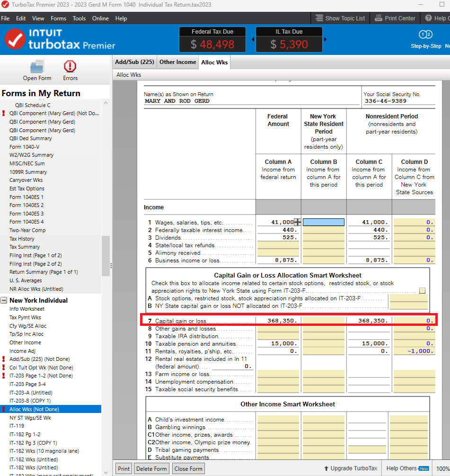Open Filing Inst (Page 2 of 2)
450x476 pixels.
pos(35,264)
